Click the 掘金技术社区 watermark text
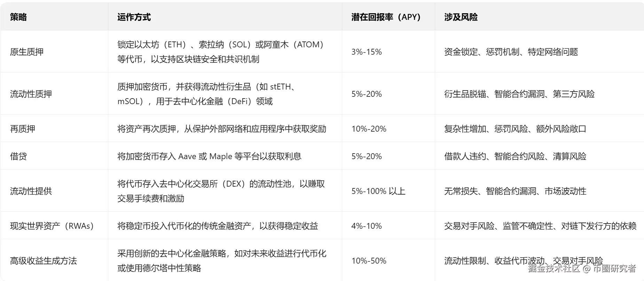The image size is (644, 281). click(x=554, y=268)
